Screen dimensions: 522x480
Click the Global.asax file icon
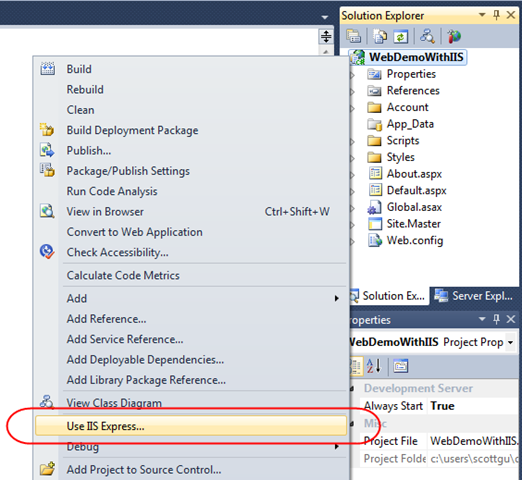[374, 207]
